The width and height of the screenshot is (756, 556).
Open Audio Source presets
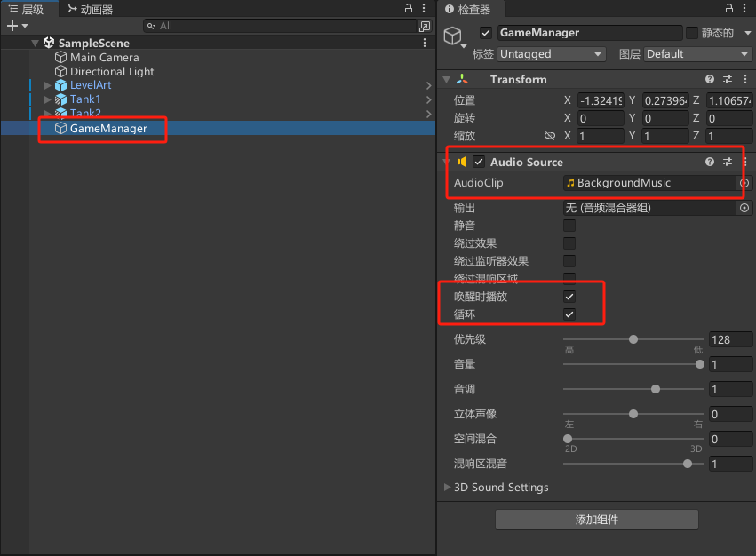tap(728, 162)
